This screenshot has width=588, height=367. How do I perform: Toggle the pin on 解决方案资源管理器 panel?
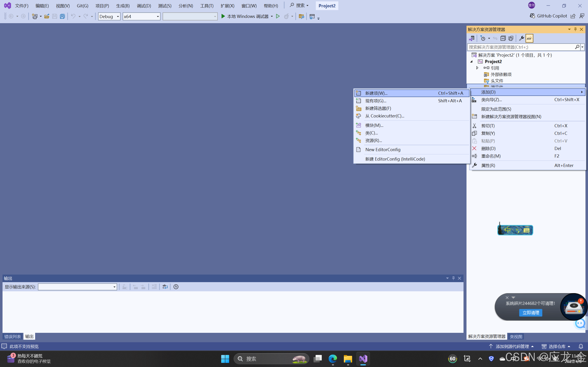(x=575, y=29)
